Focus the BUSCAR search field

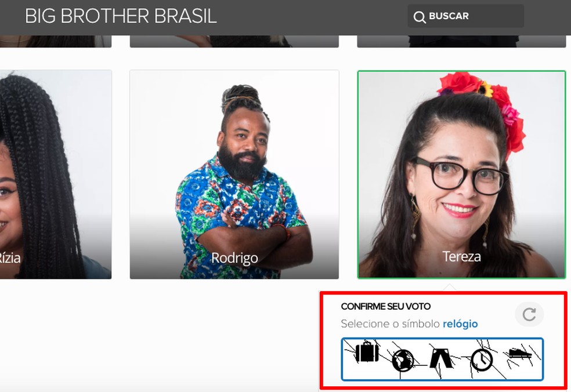(465, 16)
